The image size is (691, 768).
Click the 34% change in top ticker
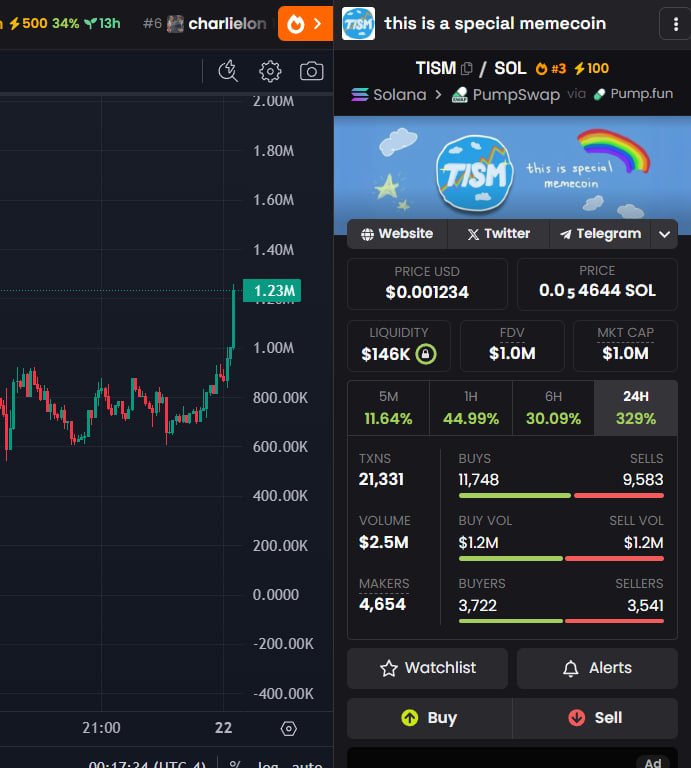click(x=66, y=24)
